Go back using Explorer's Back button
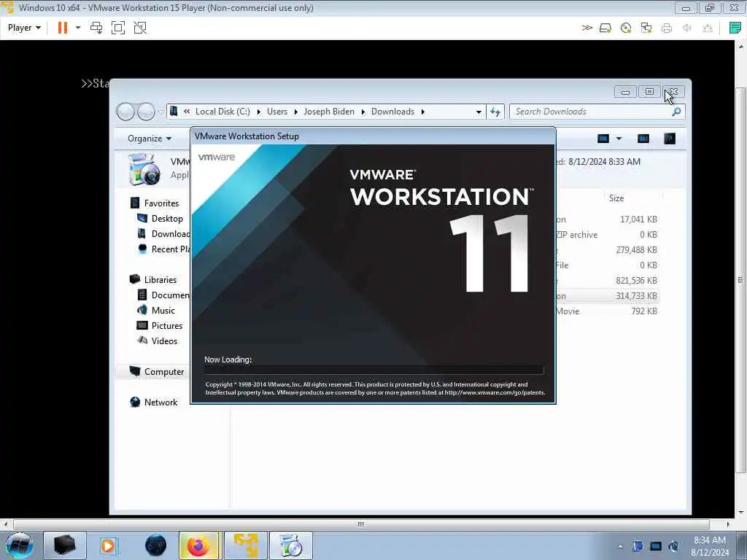This screenshot has width=747, height=560. [x=125, y=112]
